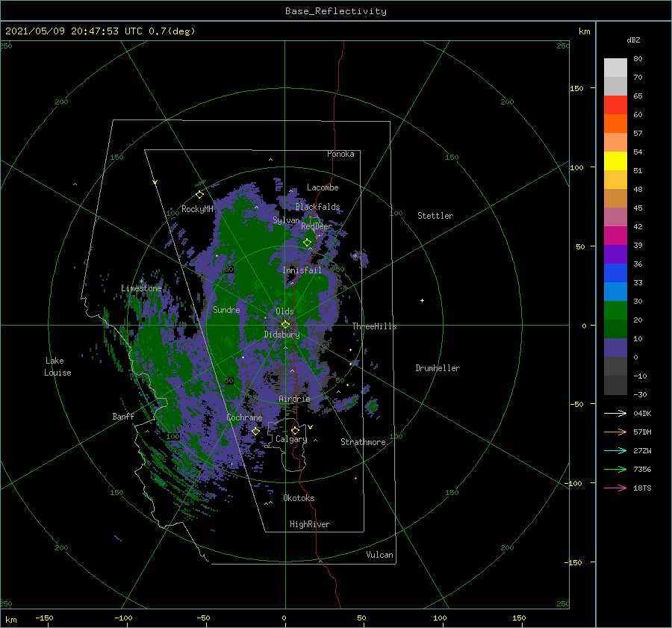672x628 pixels.
Task: Click the ThreeHills town label
Action: point(374,326)
